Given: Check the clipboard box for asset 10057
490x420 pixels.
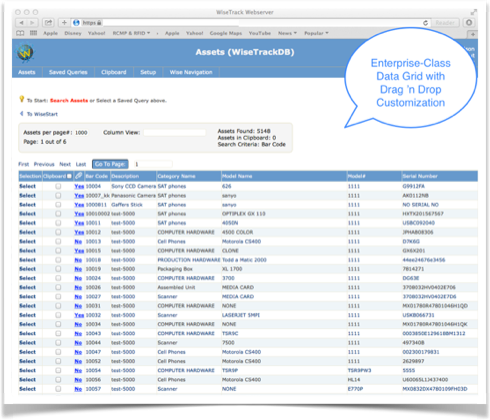Looking at the screenshot, I should pos(58,389).
